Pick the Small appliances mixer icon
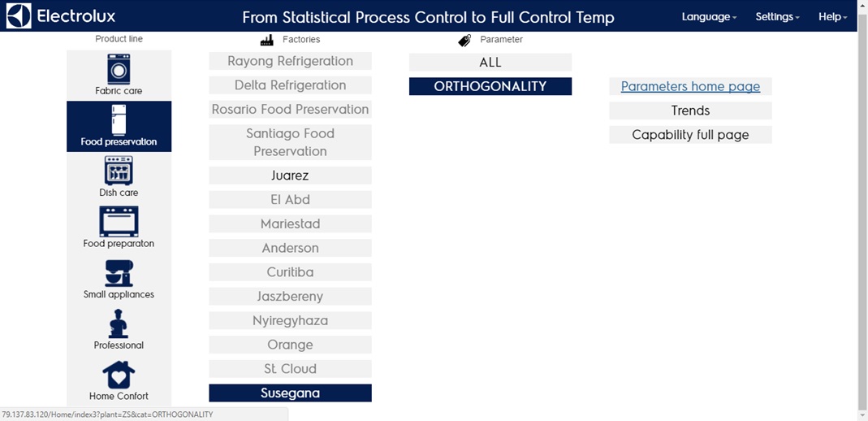868x421 pixels. click(119, 273)
